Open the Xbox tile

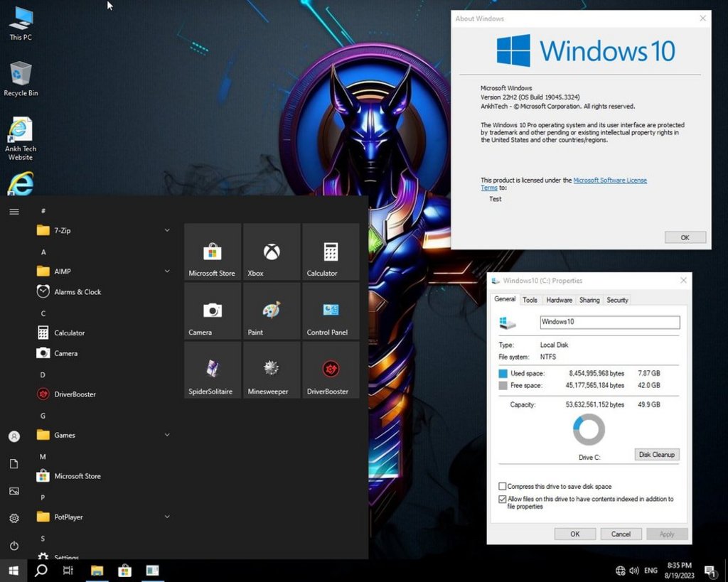tap(271, 252)
